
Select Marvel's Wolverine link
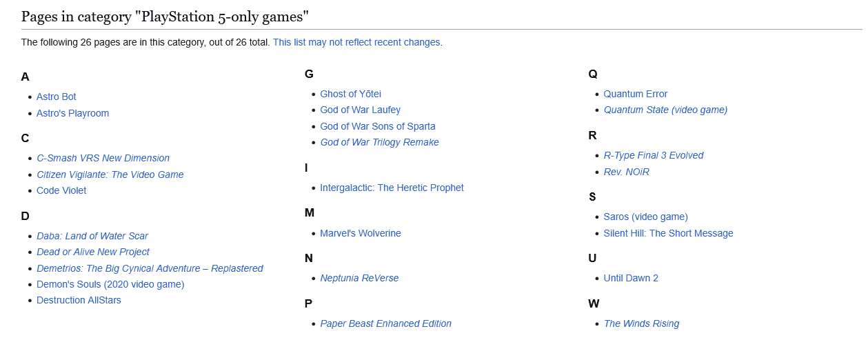361,233
